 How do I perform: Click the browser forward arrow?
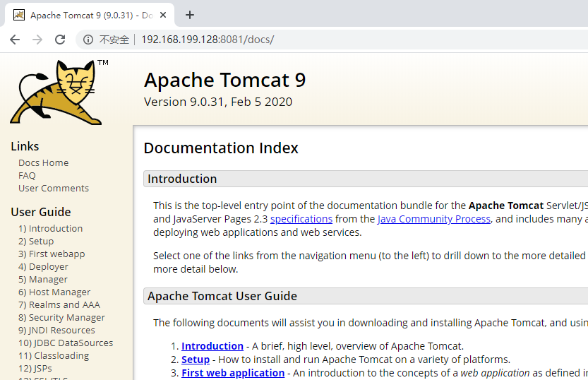pyautogui.click(x=37, y=40)
